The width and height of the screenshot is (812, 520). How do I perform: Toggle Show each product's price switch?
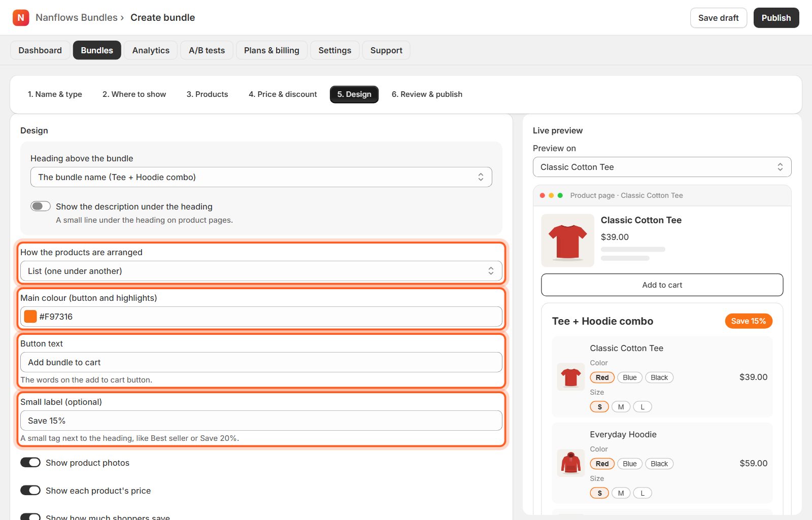30,490
